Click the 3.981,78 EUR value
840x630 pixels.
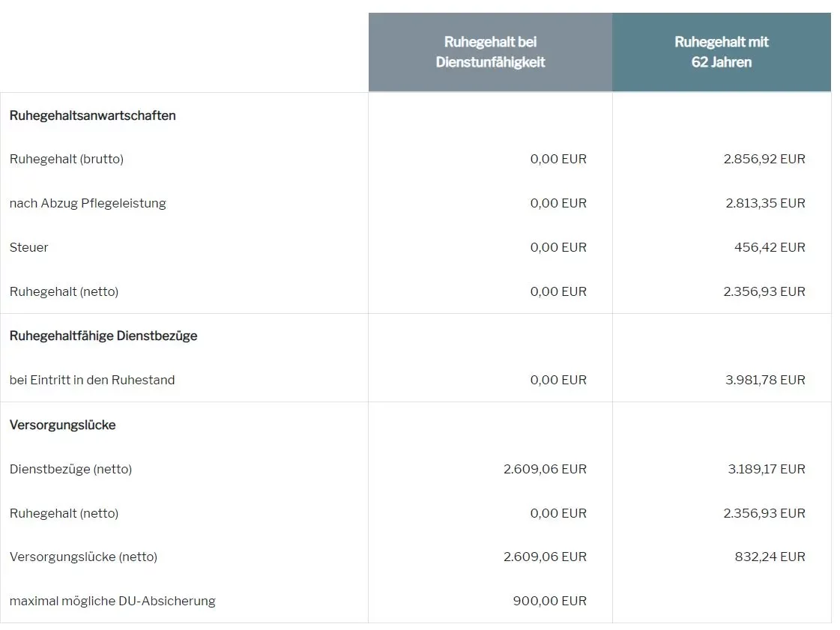click(764, 380)
